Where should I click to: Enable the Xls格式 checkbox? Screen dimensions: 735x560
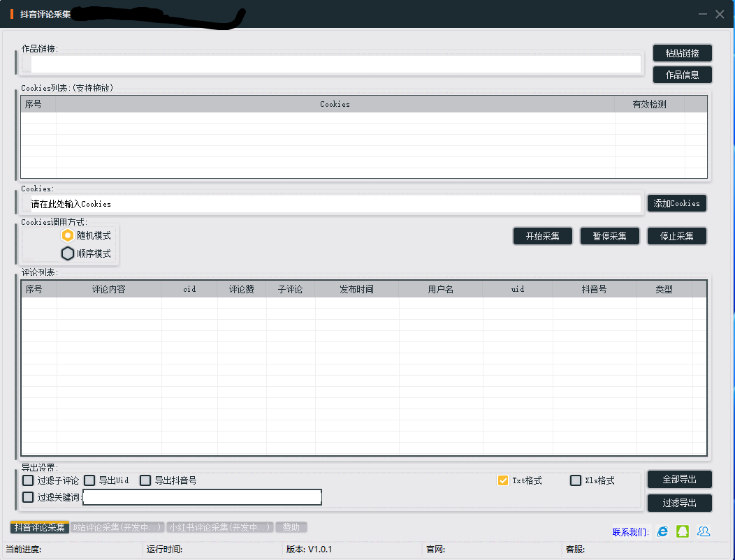pyautogui.click(x=576, y=480)
